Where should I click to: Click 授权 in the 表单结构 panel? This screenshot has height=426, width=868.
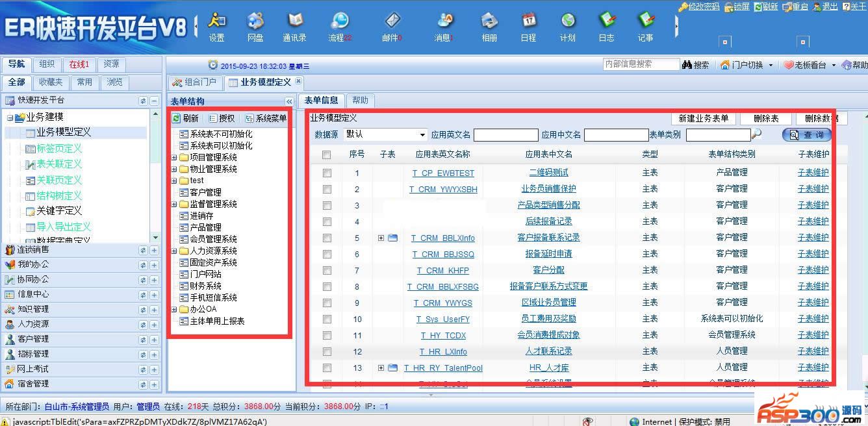(222, 118)
